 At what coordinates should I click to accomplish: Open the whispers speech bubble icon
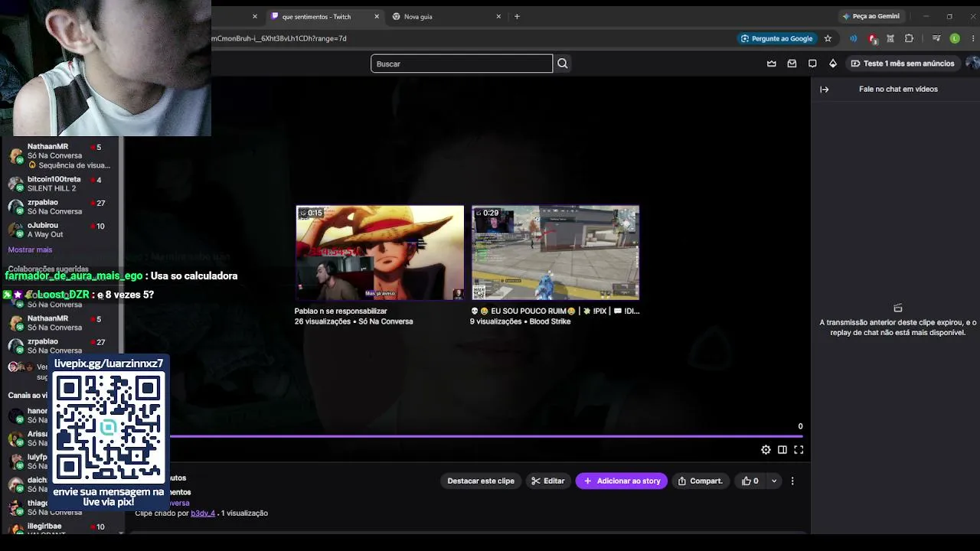click(x=812, y=64)
